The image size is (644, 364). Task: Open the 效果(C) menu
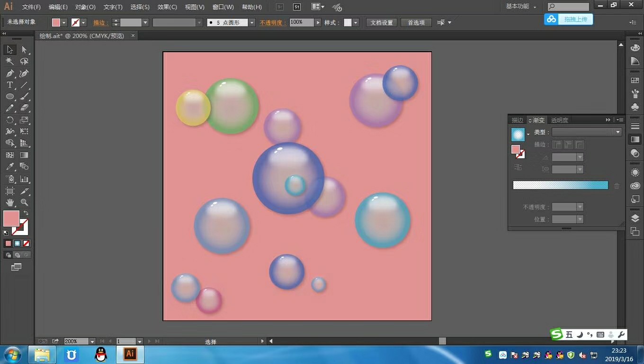point(167,7)
